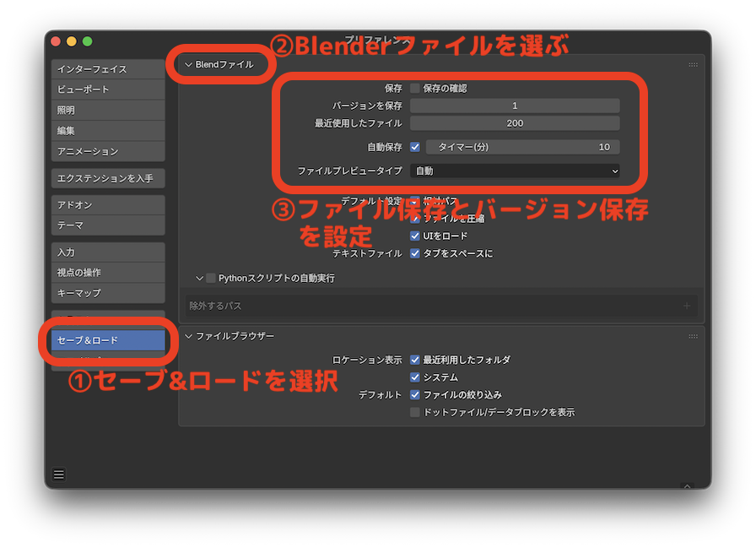The height and width of the screenshot is (548, 756).
Task: Click the Blendファイル panel drag grip dots
Action: (694, 65)
